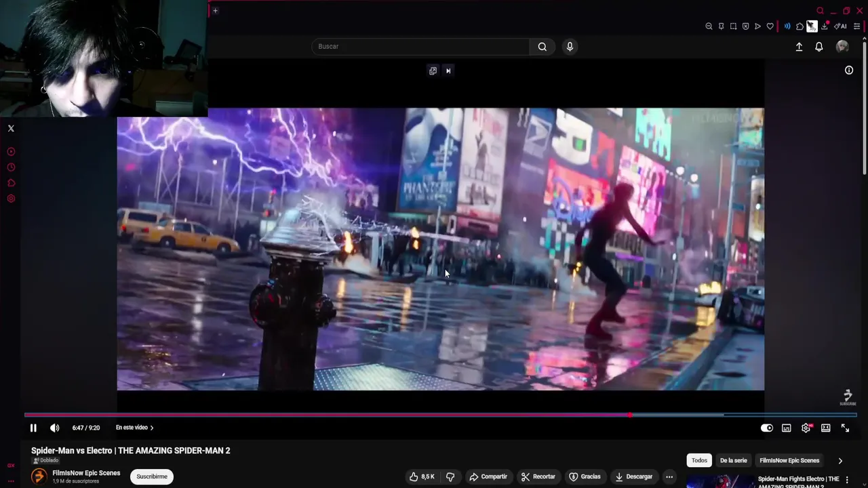Click the GX icon in sidebar
868x488 pixels.
click(11, 466)
